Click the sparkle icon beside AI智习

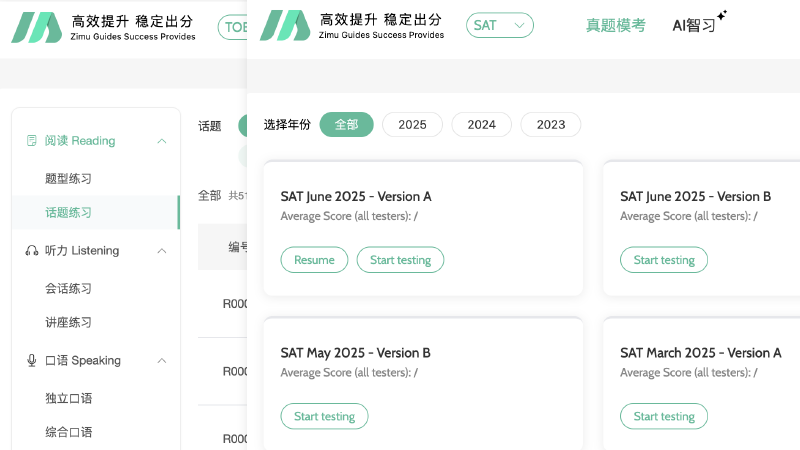click(722, 16)
